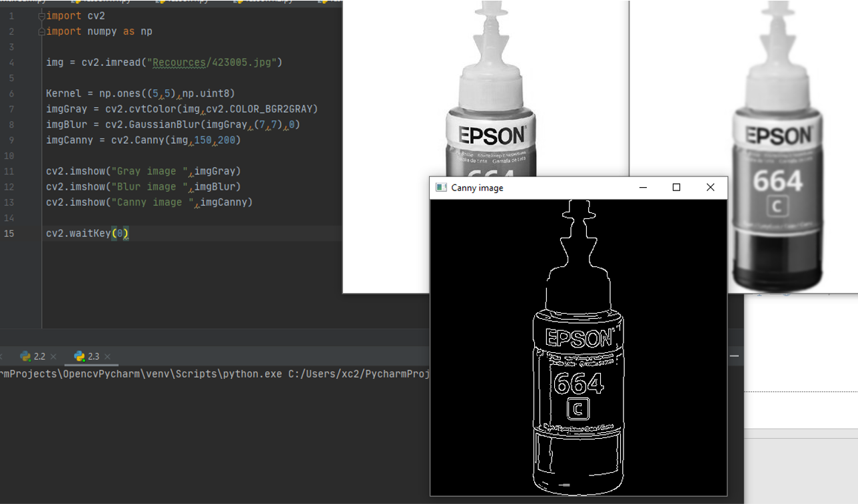Image resolution: width=858 pixels, height=504 pixels.
Task: Click the Canny image title text
Action: [477, 188]
